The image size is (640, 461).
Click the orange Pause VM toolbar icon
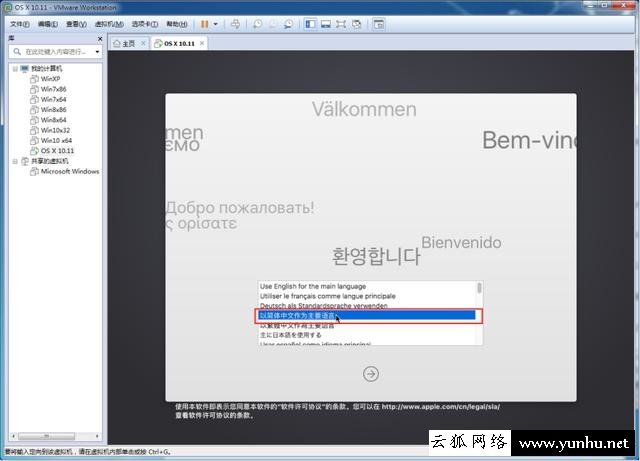[204, 24]
